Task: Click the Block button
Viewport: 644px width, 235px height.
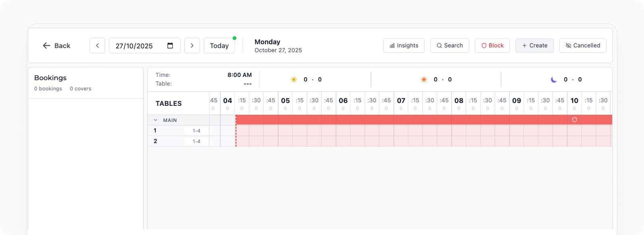Action: click(x=492, y=45)
